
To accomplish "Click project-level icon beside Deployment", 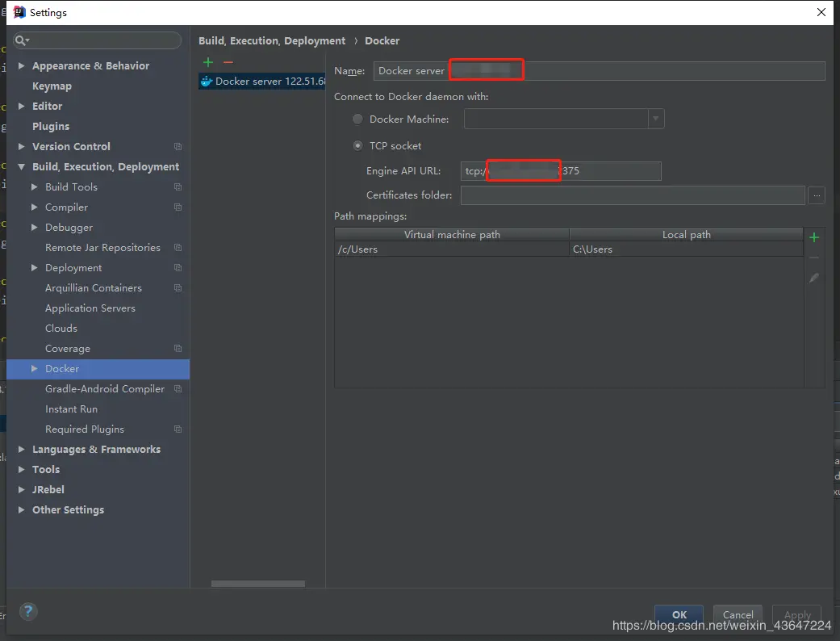I will (178, 268).
